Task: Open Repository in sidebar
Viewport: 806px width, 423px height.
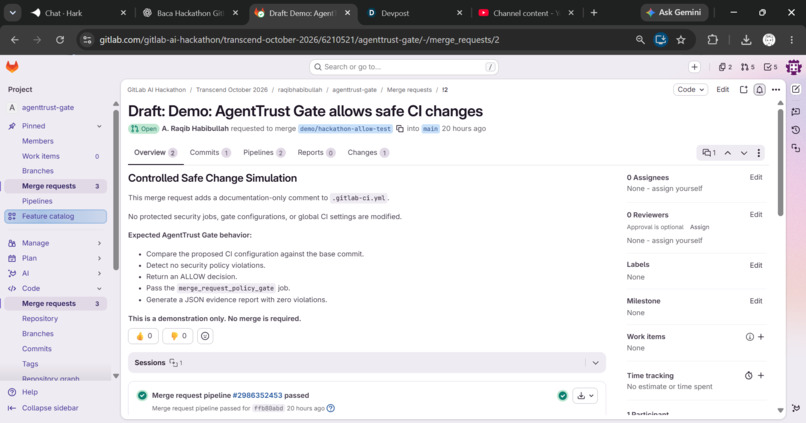Action: click(40, 319)
